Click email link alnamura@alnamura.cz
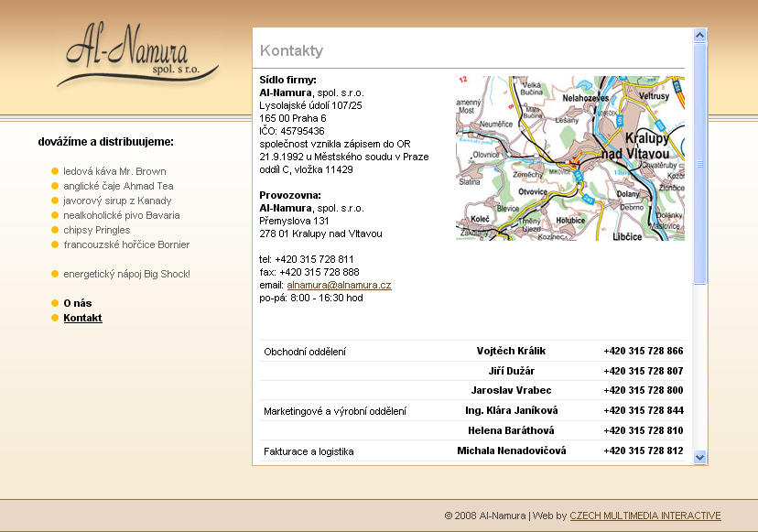 (x=339, y=285)
